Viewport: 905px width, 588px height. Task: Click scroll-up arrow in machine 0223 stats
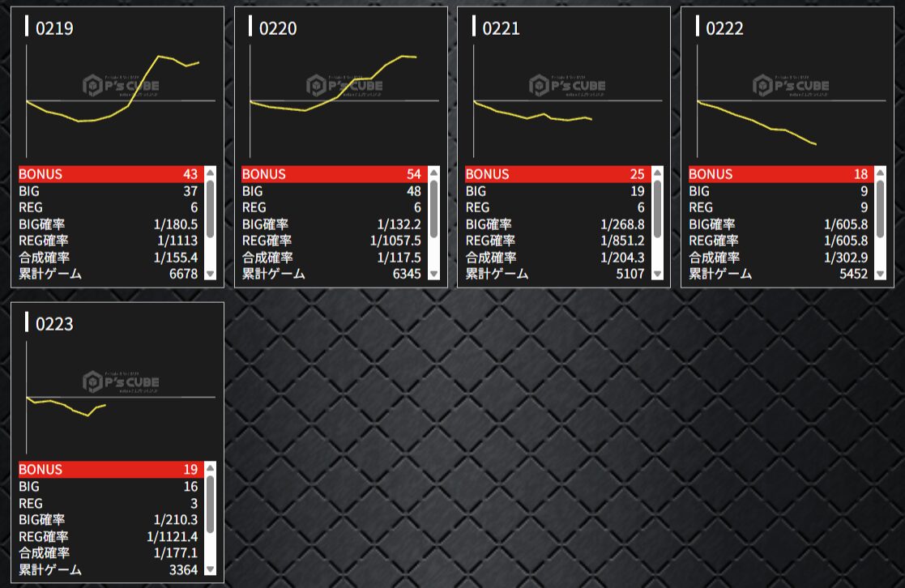[211, 467]
